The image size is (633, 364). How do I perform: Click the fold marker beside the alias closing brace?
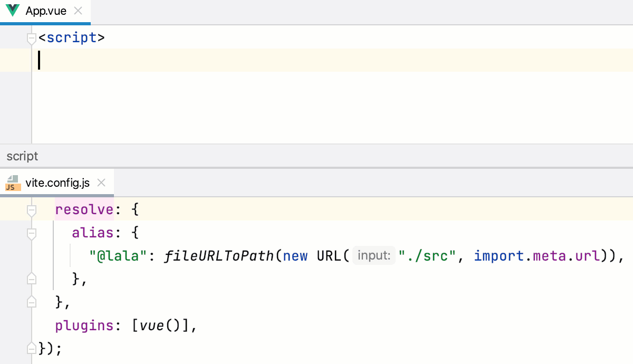tap(31, 278)
